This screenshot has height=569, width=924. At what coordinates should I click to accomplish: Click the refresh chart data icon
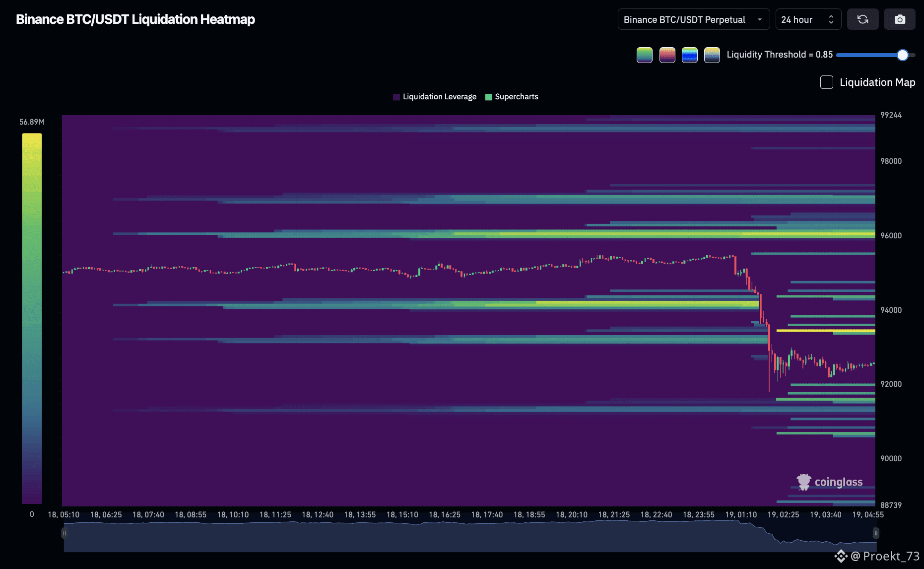pos(862,19)
